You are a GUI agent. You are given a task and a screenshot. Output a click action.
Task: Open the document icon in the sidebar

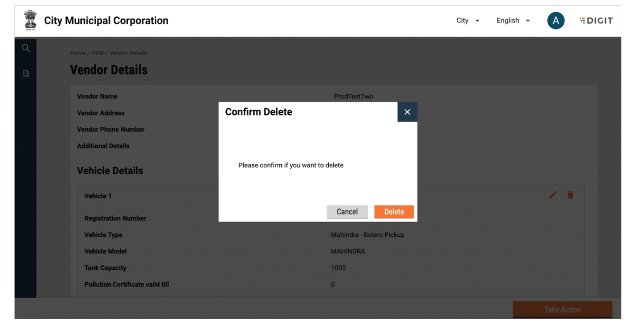(25, 74)
